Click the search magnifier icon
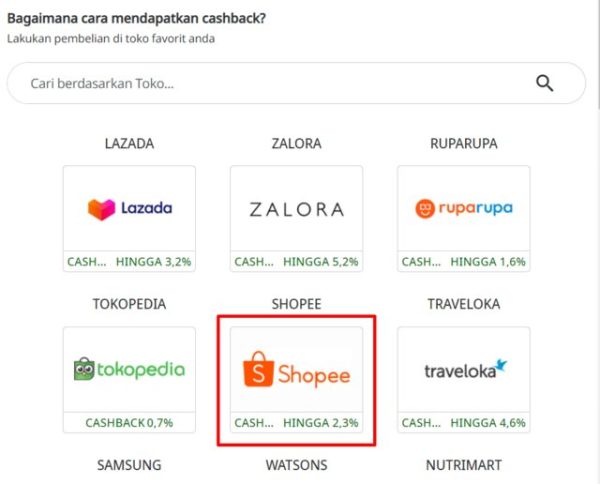Screen dimensions: 600x484 coord(544,83)
